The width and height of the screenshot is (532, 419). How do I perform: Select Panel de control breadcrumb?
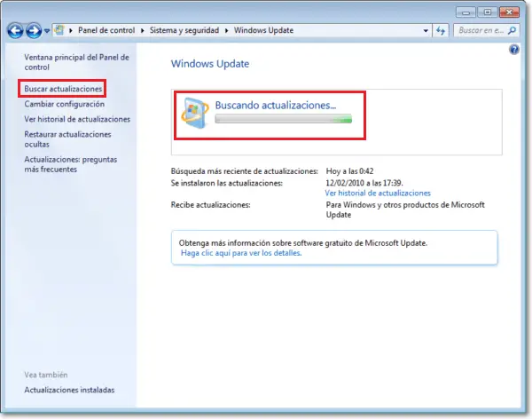tap(106, 30)
